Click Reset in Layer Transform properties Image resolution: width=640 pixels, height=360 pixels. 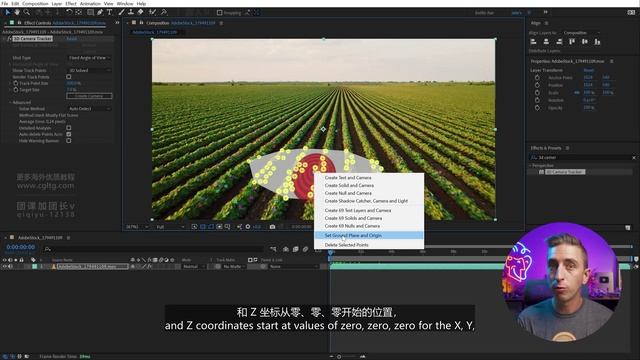tap(589, 70)
